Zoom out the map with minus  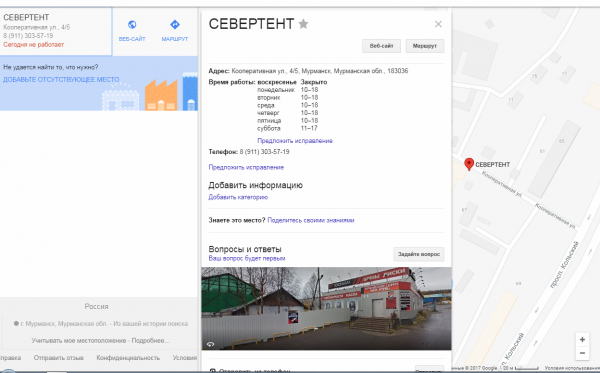(582, 353)
